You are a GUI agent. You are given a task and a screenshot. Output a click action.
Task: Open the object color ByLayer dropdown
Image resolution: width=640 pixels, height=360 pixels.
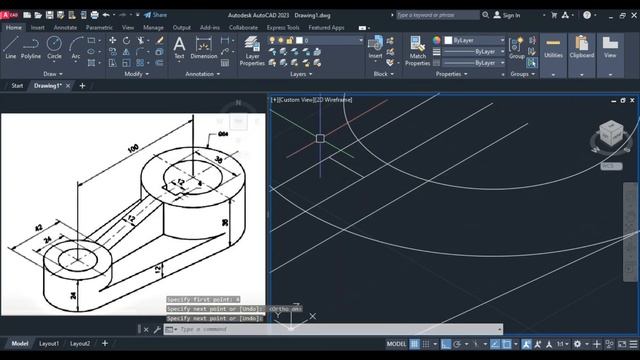[x=502, y=40]
